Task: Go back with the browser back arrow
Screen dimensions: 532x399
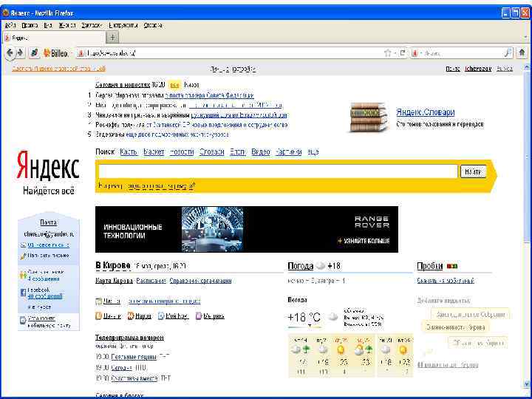Action: 10,53
